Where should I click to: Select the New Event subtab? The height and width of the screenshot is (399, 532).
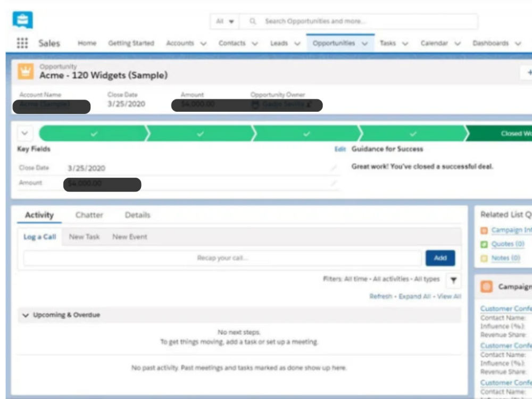pos(130,237)
